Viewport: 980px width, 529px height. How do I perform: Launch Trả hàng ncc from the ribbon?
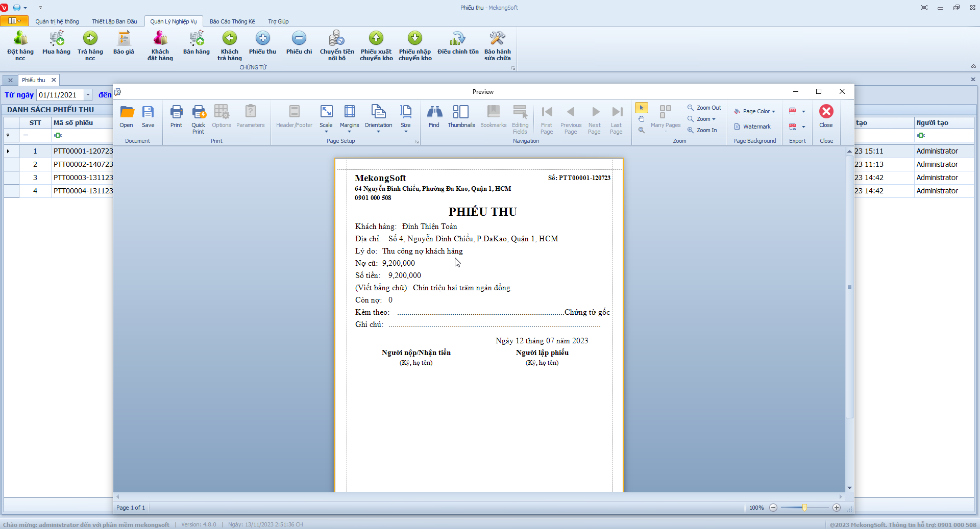(x=90, y=46)
